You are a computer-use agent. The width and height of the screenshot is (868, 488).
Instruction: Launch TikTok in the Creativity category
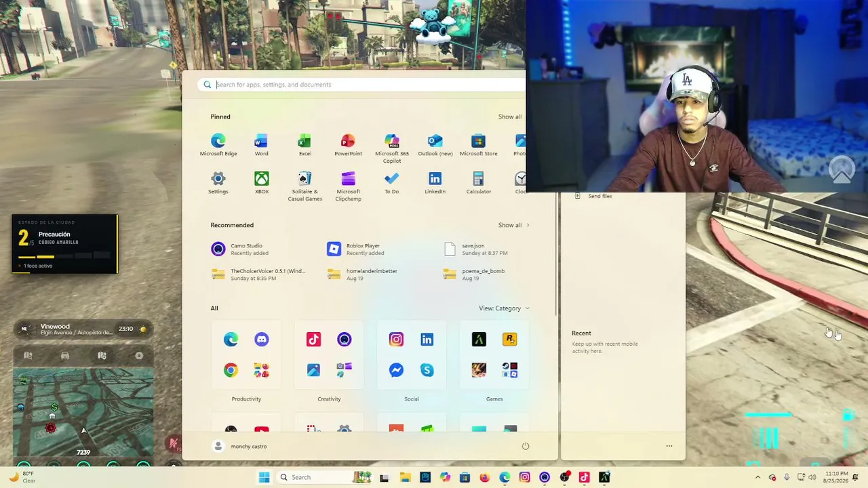pos(313,340)
